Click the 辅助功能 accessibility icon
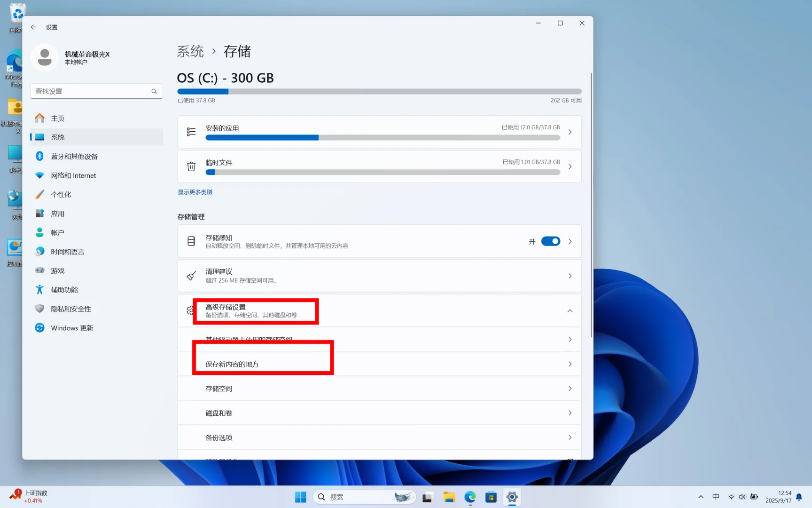 coord(40,289)
